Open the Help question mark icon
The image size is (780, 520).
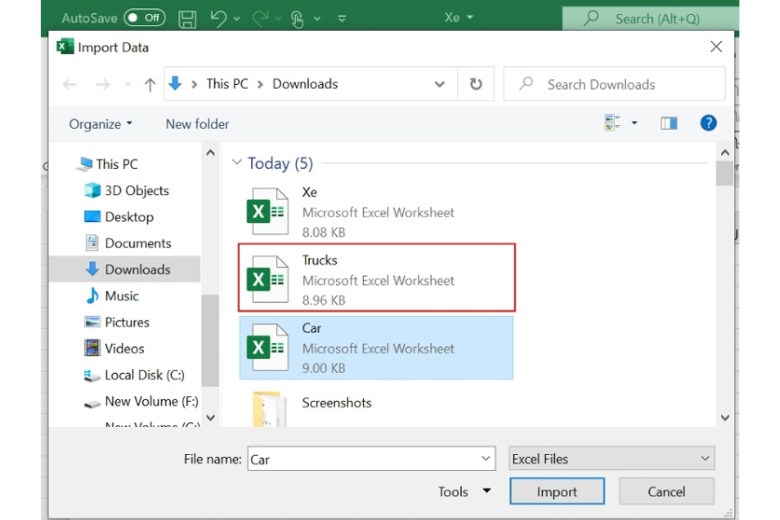[x=708, y=123]
